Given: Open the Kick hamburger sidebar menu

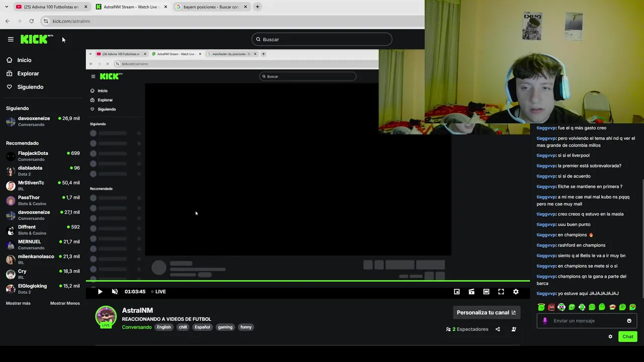Looking at the screenshot, I should click(x=11, y=39).
